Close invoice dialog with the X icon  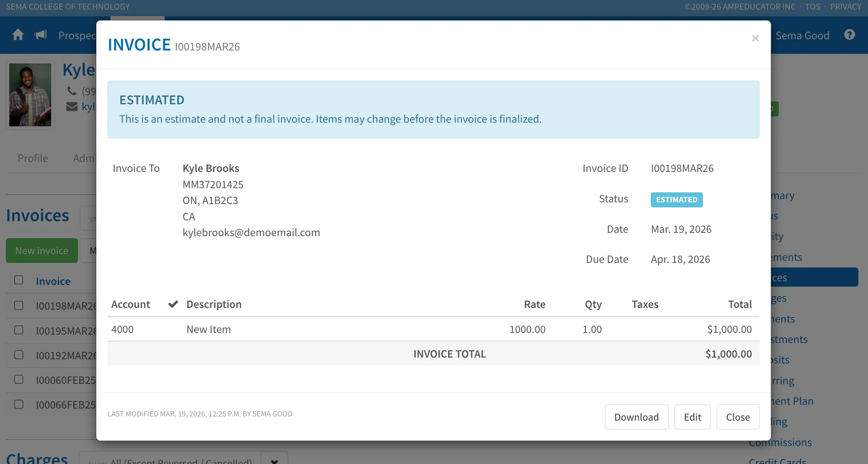755,38
